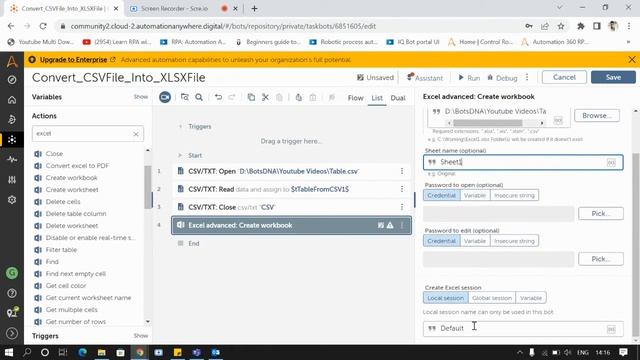Go to Home icon in sidebar

12,100
